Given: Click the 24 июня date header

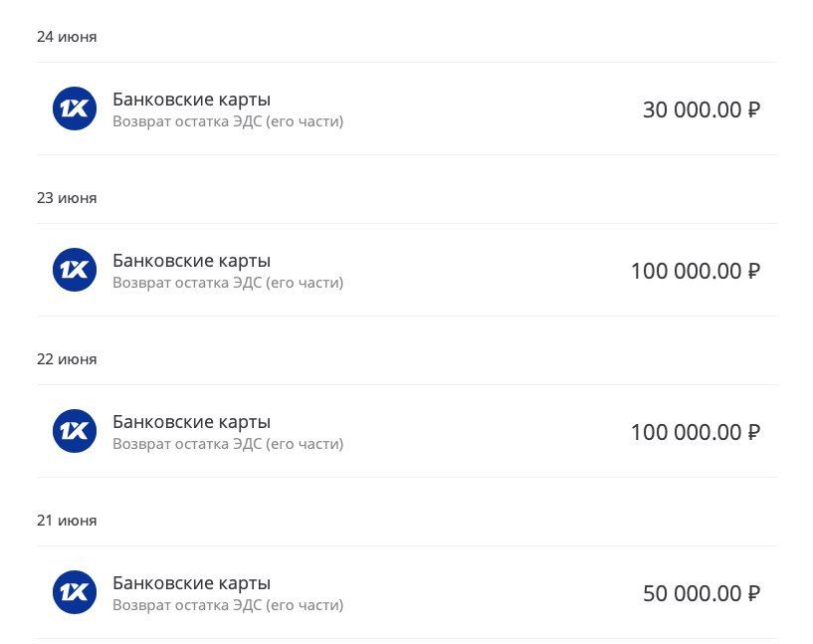Looking at the screenshot, I should click(67, 37).
